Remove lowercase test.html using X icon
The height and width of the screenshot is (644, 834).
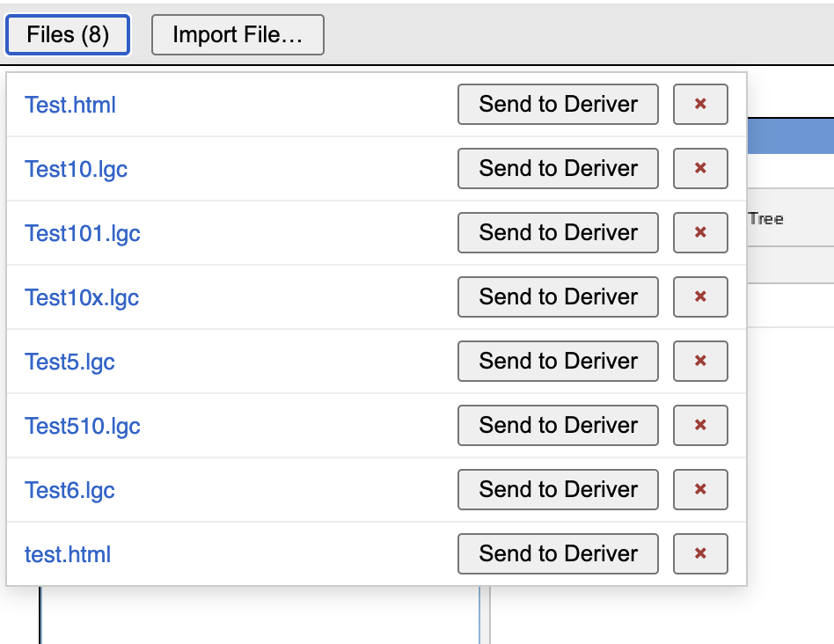pos(700,554)
